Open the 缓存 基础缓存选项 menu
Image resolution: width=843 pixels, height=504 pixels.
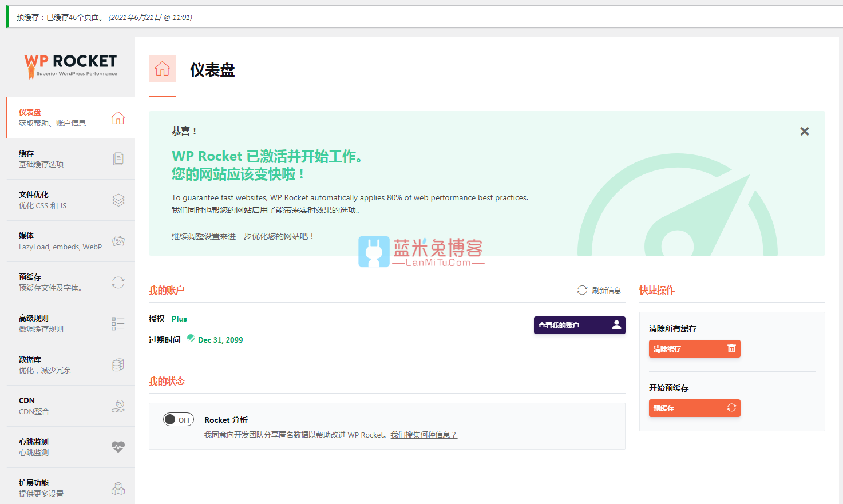coord(71,159)
